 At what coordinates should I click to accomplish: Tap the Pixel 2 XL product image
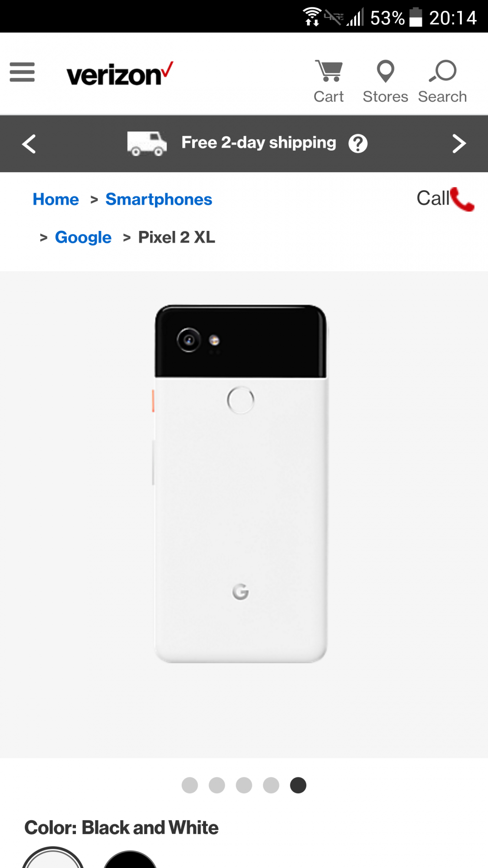(241, 483)
